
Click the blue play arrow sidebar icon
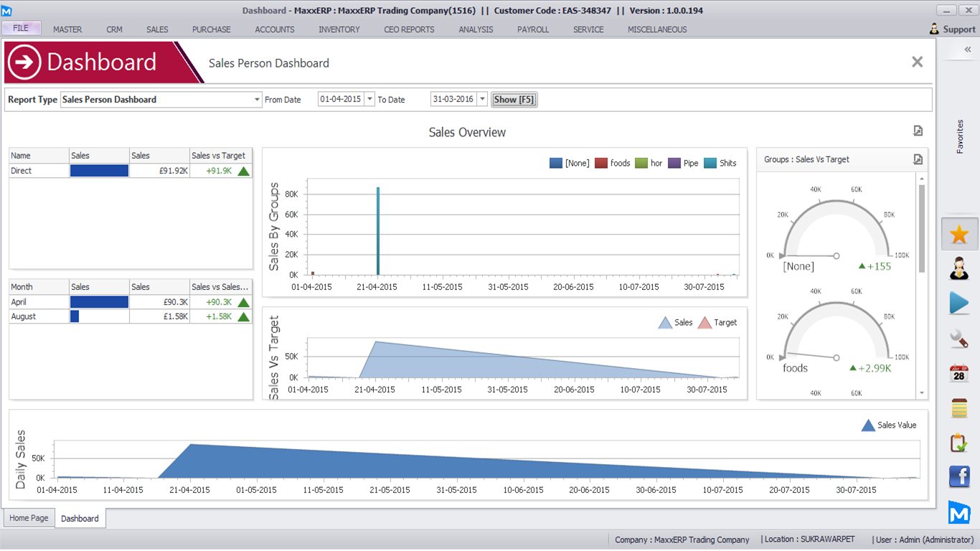pyautogui.click(x=959, y=303)
